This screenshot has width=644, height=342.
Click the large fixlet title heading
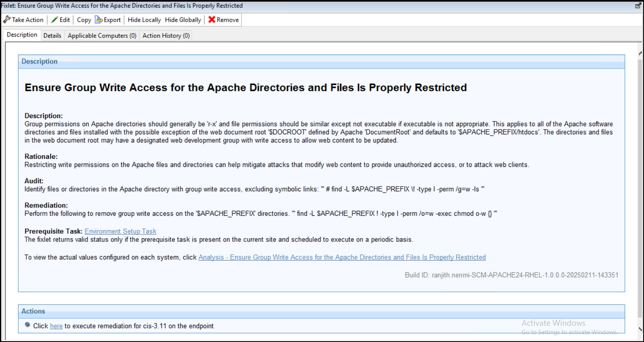246,88
